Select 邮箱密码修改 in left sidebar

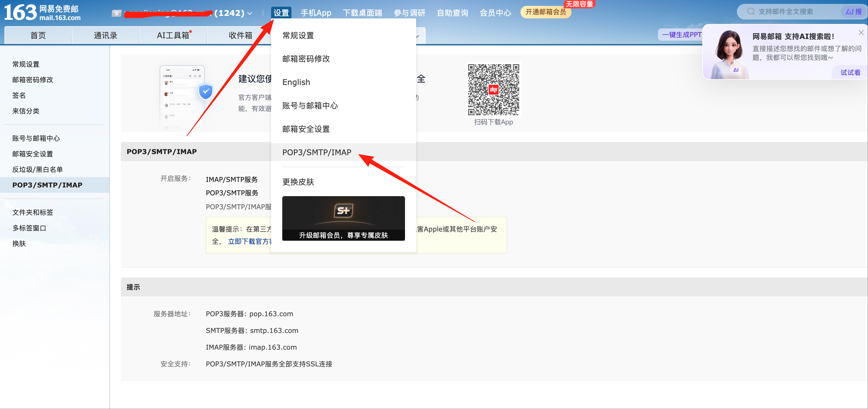click(x=33, y=80)
